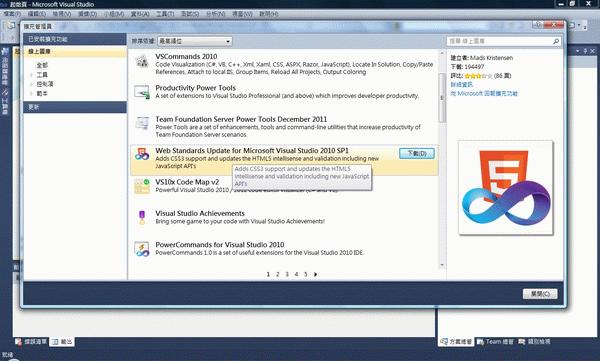Viewport: 600px width, 361px height.
Task: Click the Close (C) button of Extension Manager
Action: click(x=540, y=294)
